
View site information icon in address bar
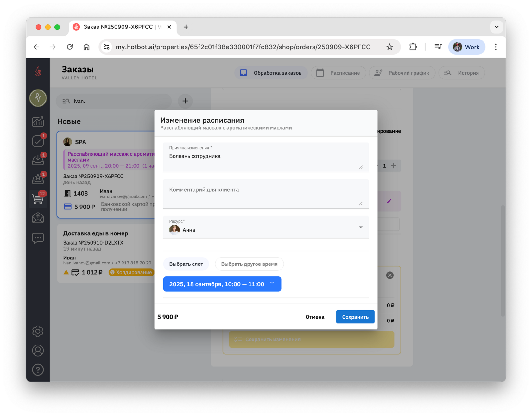pyautogui.click(x=107, y=47)
